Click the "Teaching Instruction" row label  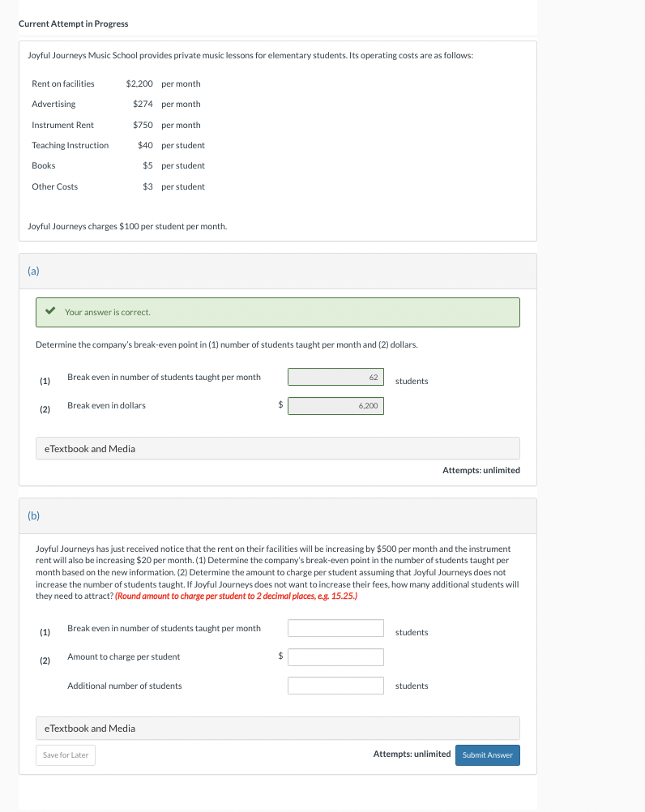point(70,146)
